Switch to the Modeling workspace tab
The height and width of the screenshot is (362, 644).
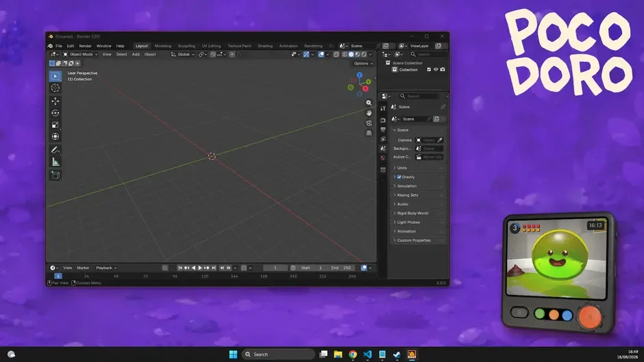(162, 46)
